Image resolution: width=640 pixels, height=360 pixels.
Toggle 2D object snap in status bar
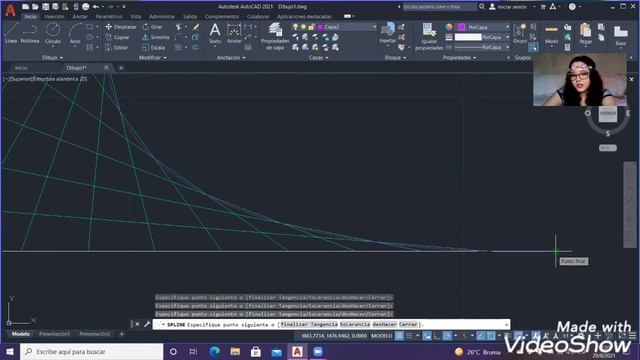pos(491,336)
